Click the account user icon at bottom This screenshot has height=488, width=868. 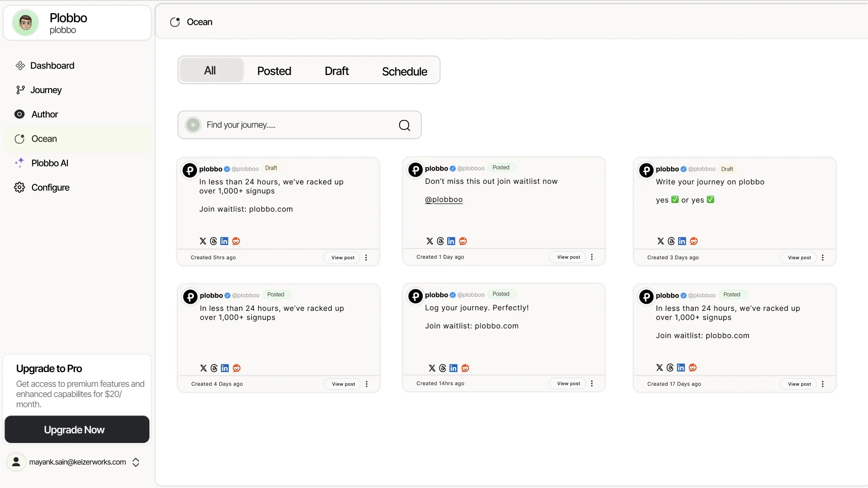16,462
